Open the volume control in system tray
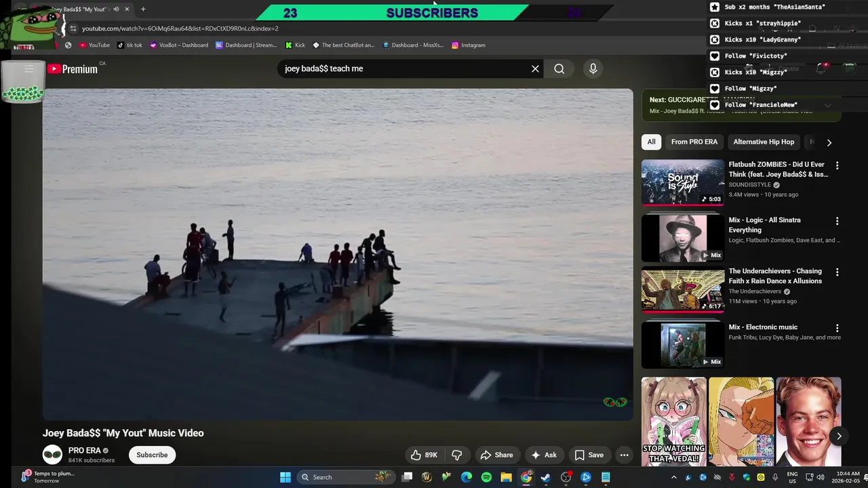This screenshot has width=868, height=488. click(x=821, y=477)
